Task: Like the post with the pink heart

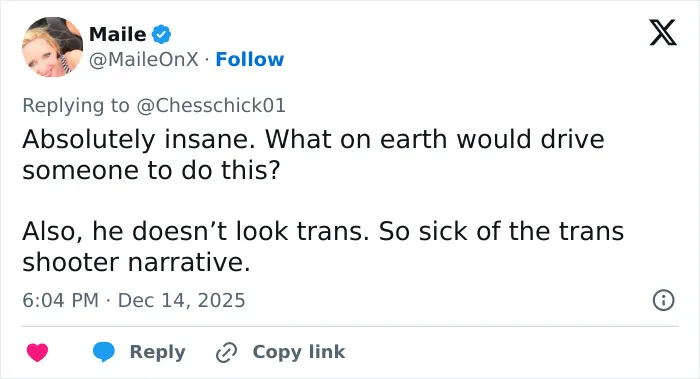Action: tap(38, 352)
